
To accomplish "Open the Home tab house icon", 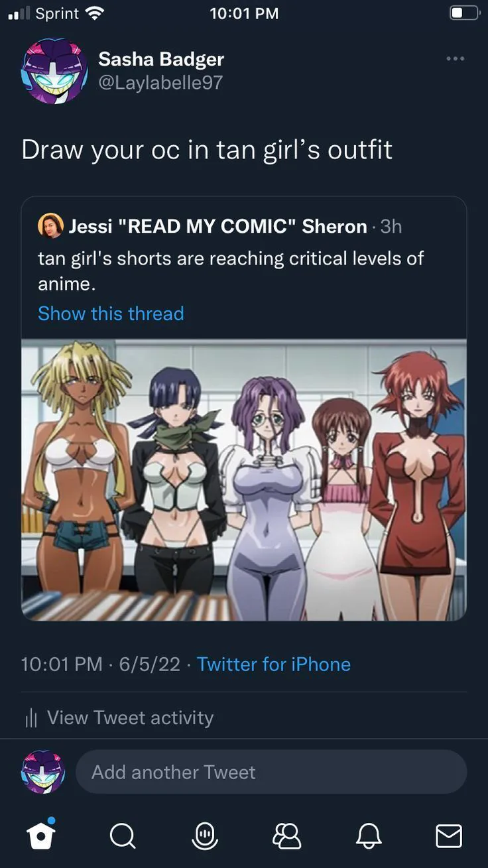I will (x=41, y=836).
